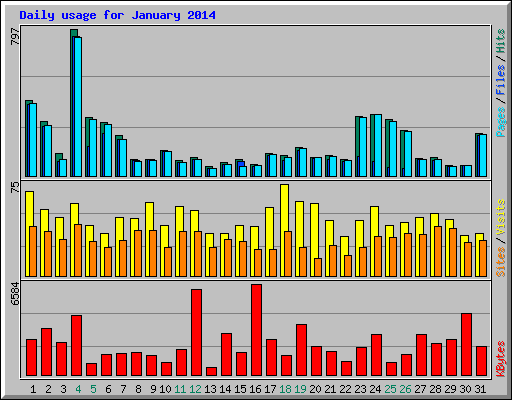Image resolution: width=512 pixels, height=400 pixels.
Task: Click day 5 label on the x-axis
Action: point(93,389)
